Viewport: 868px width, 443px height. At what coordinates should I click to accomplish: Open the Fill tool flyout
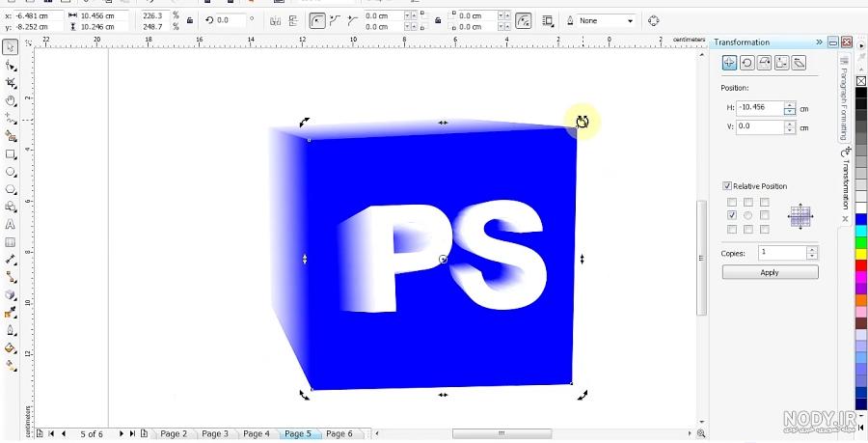[x=10, y=348]
